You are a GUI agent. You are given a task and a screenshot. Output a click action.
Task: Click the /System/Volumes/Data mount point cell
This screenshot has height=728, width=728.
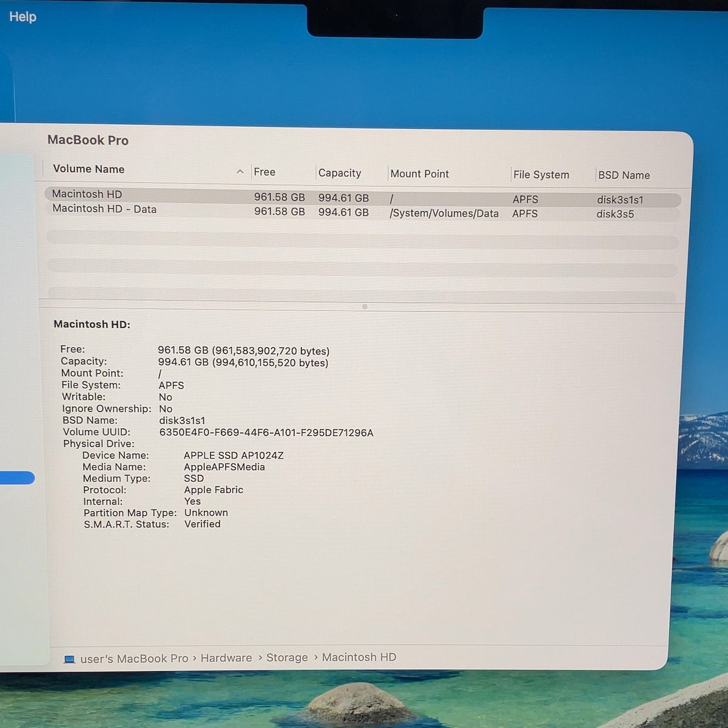(444, 213)
